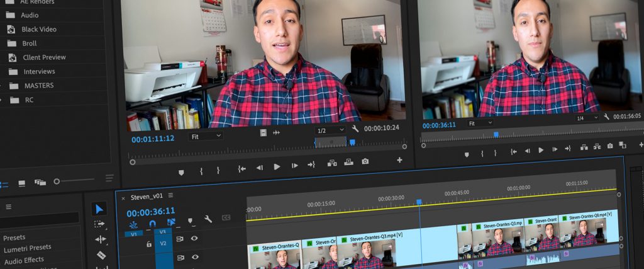Click the Extract button in Program monitor
Image resolution: width=644 pixels, height=269 pixels.
[597, 146]
